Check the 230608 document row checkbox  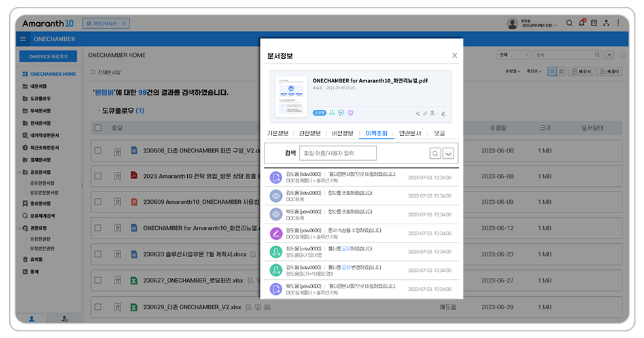tap(98, 150)
